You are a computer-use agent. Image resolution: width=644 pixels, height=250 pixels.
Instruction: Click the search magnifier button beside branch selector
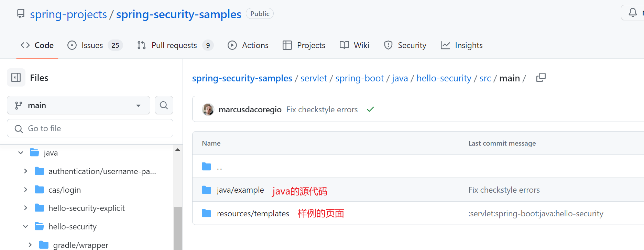[x=164, y=105]
